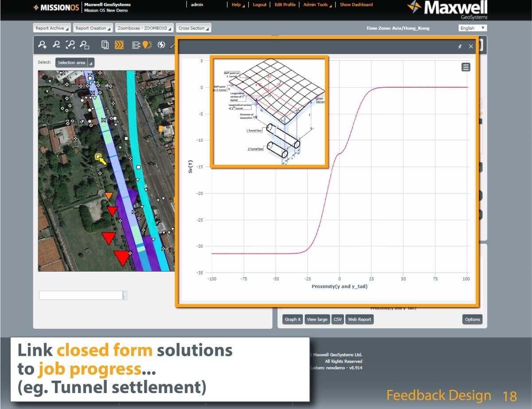Click the Maxwell GeoSystems logo
Screen dimensions: 532x409
click(x=447, y=10)
